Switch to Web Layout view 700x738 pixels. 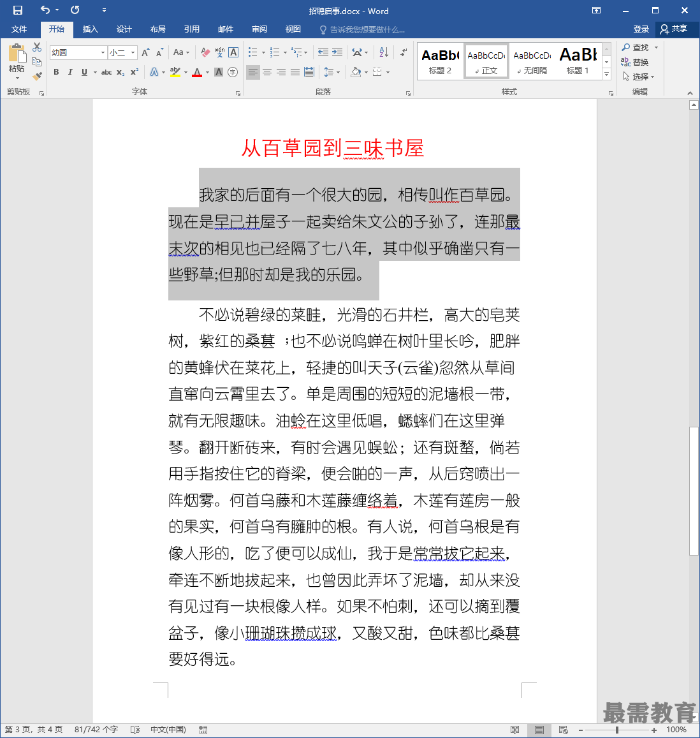[564, 730]
